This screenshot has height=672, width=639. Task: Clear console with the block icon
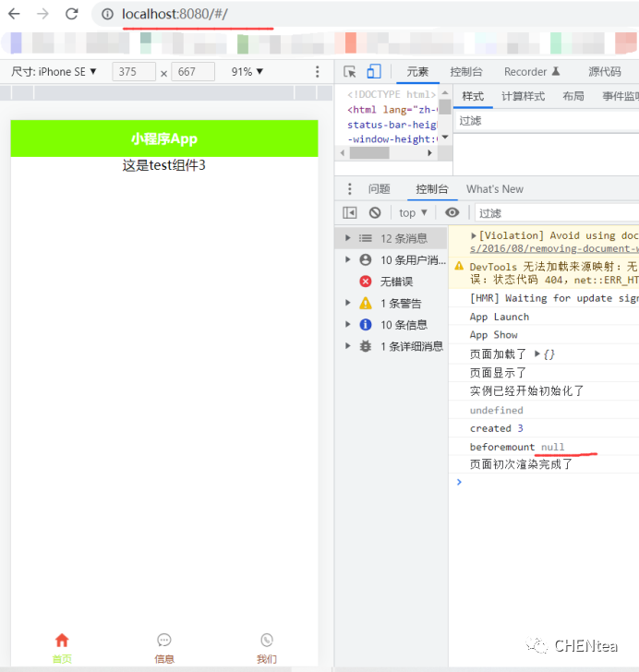pos(375,213)
